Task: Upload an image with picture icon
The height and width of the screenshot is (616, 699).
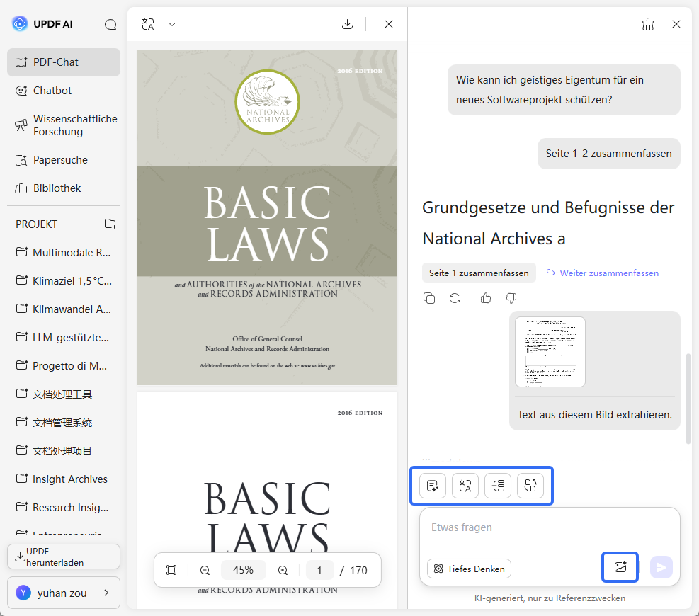Action: (620, 567)
